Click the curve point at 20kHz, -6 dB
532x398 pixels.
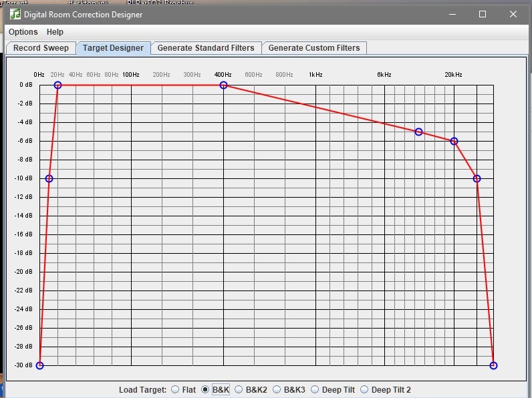[454, 142]
